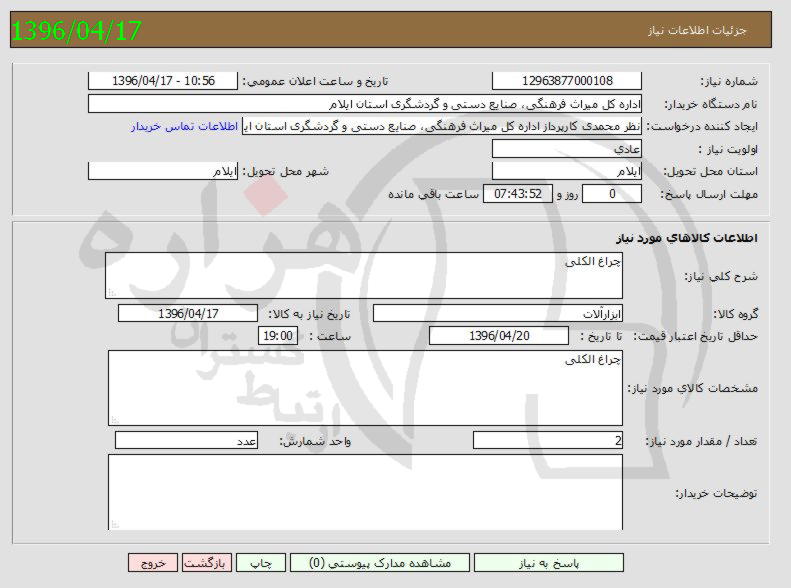Select the price validity date field 1396/04/20
Image resolution: width=791 pixels, height=588 pixels.
coord(498,336)
